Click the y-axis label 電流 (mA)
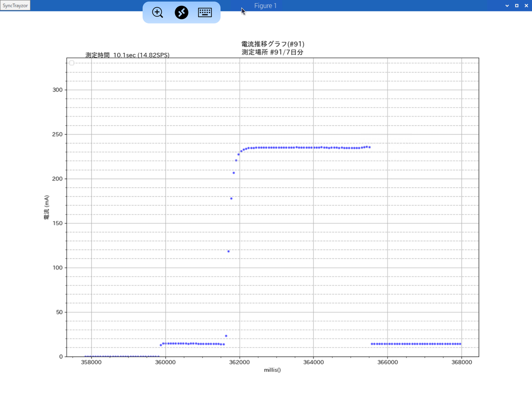The image size is (532, 399). (47, 207)
